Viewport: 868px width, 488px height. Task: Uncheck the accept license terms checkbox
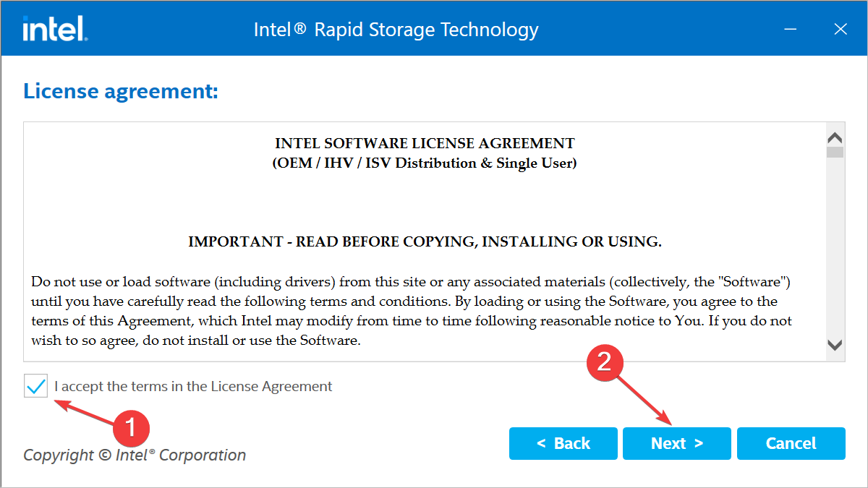pyautogui.click(x=36, y=386)
